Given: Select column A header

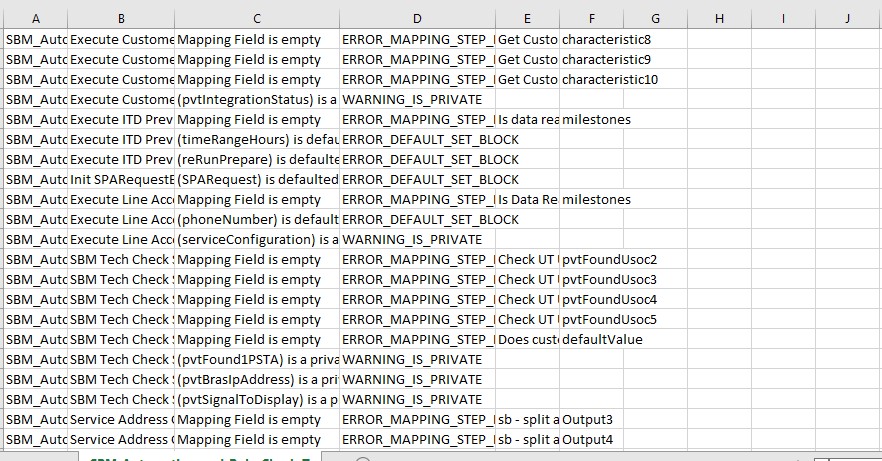Looking at the screenshot, I should coord(36,18).
